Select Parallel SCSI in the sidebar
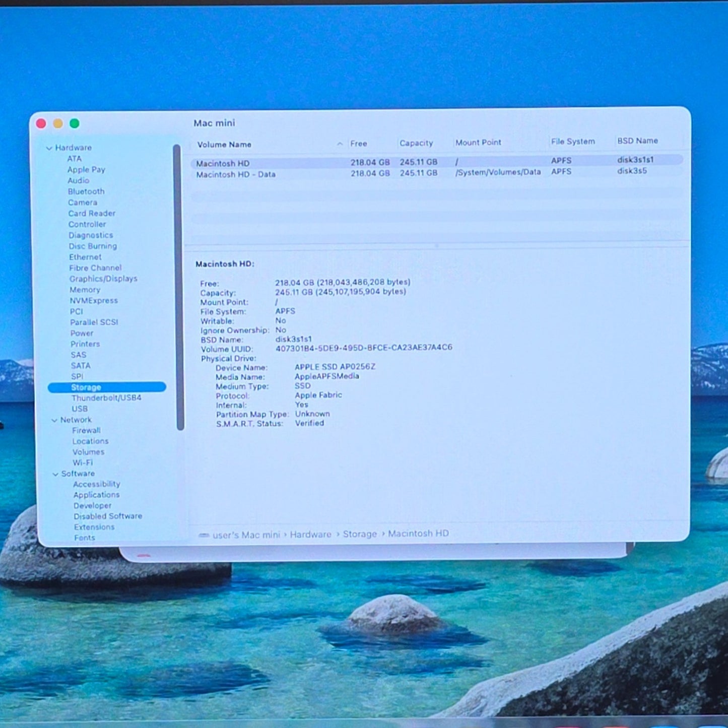 click(94, 322)
